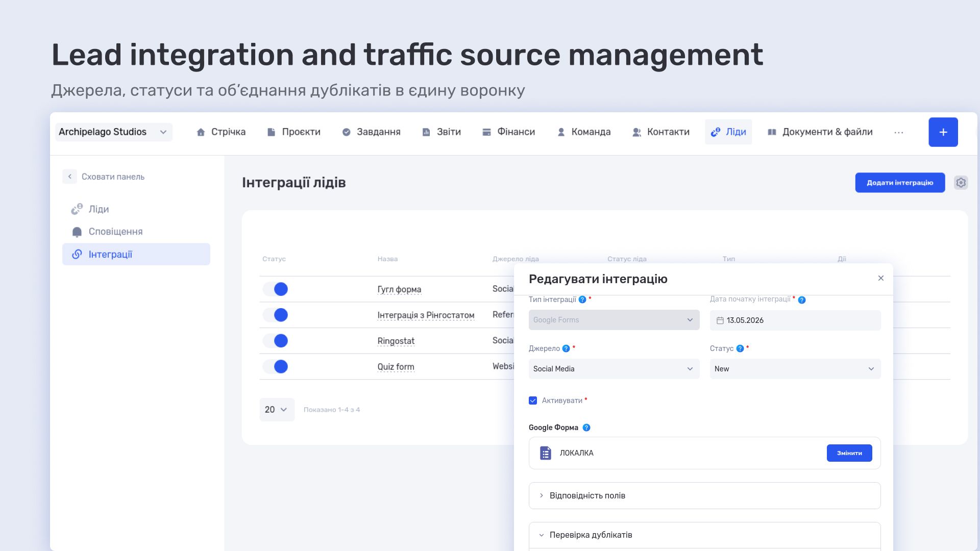Click the date field showing 13.05.2026
The width and height of the screenshot is (980, 551).
point(795,320)
